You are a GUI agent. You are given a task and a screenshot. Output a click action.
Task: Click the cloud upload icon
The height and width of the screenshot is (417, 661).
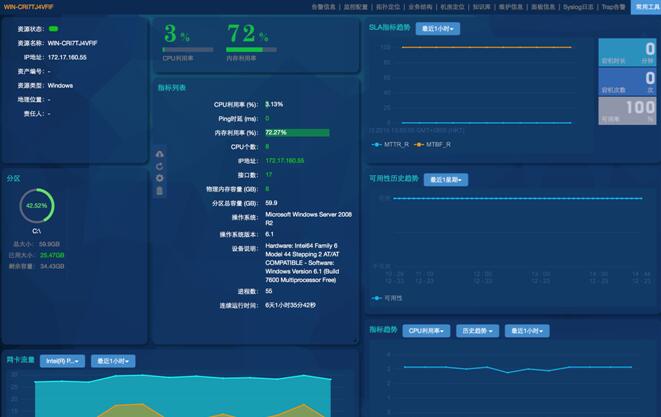160,153
